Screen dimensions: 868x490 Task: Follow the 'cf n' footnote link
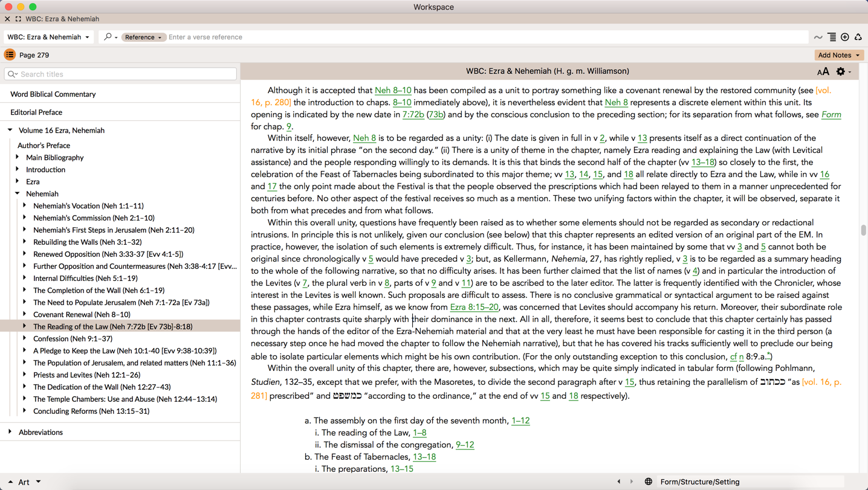coord(737,356)
